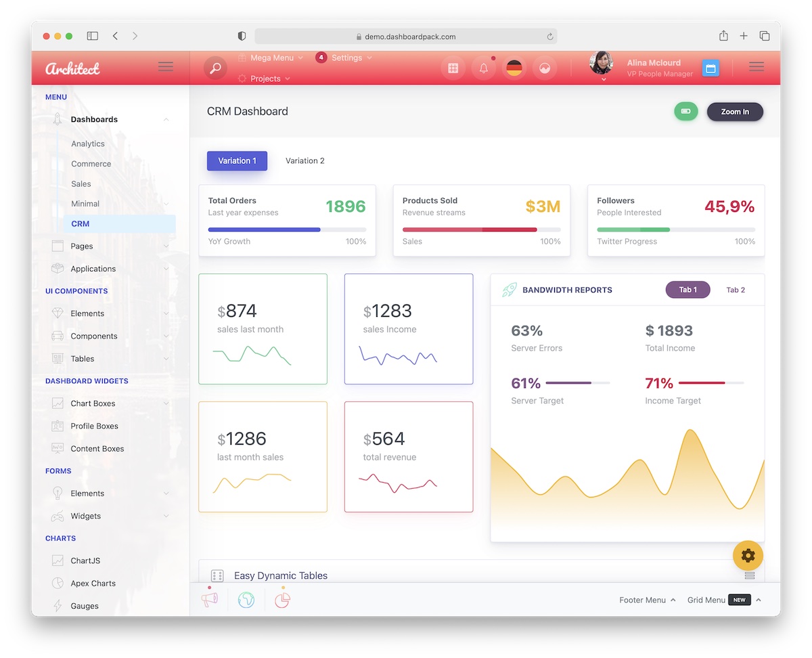
Task: Click the pie chart icon in footer
Action: click(x=282, y=599)
